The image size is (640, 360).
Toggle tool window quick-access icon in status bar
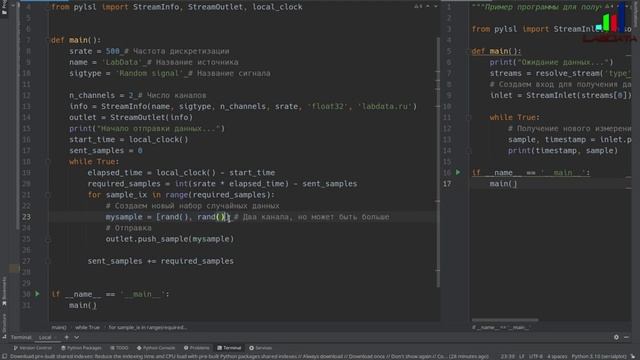[4, 356]
